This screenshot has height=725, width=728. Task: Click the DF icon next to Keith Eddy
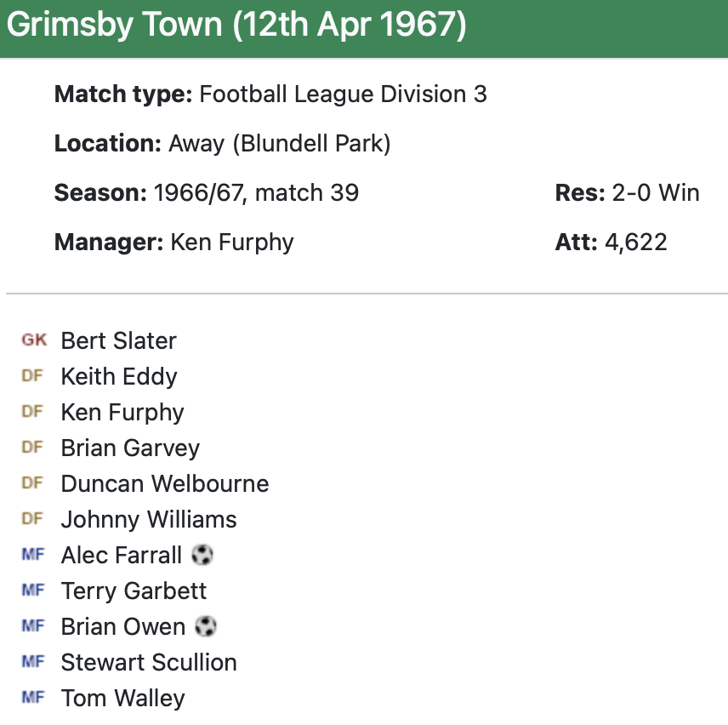tap(32, 376)
